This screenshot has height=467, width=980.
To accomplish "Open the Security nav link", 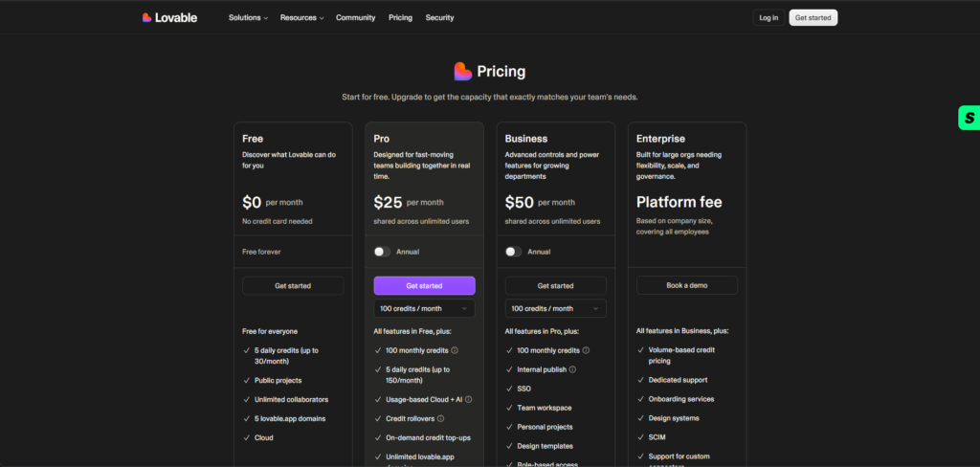I will (440, 17).
